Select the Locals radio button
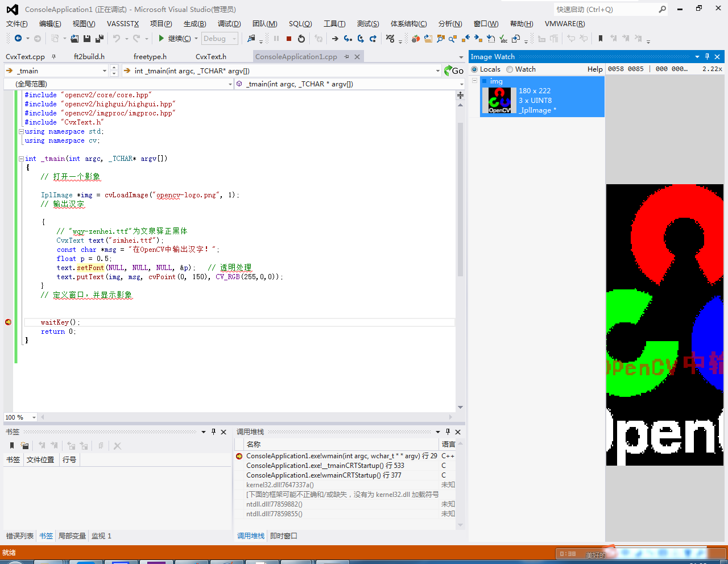The image size is (728, 564). [474, 69]
